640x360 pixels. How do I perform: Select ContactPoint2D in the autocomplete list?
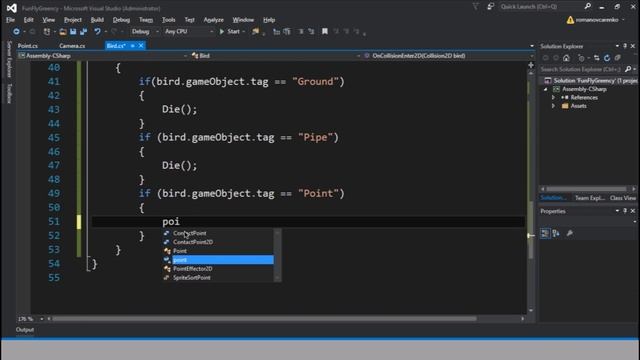(x=218, y=242)
